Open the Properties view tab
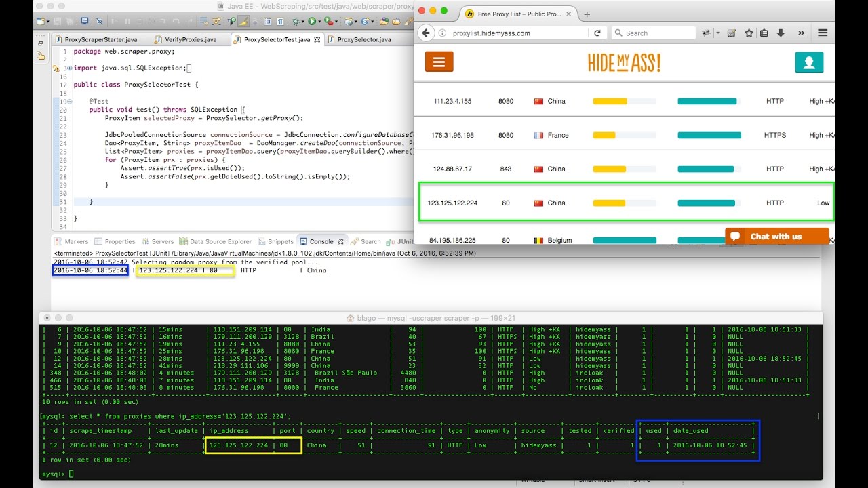 [x=115, y=241]
